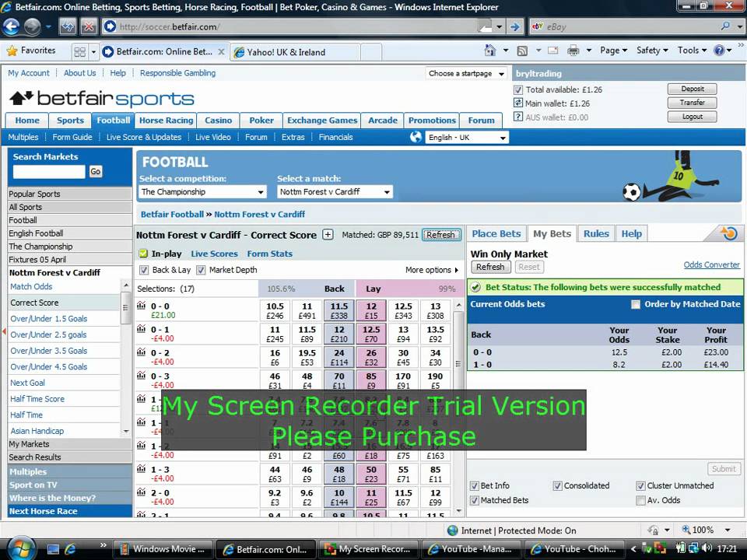Switch to the Rules tab

tap(596, 234)
